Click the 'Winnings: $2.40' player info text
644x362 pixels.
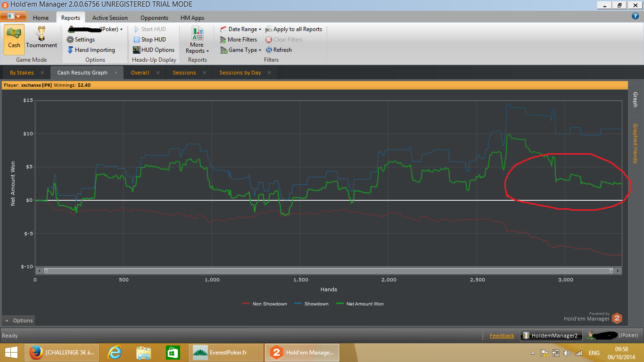72,85
